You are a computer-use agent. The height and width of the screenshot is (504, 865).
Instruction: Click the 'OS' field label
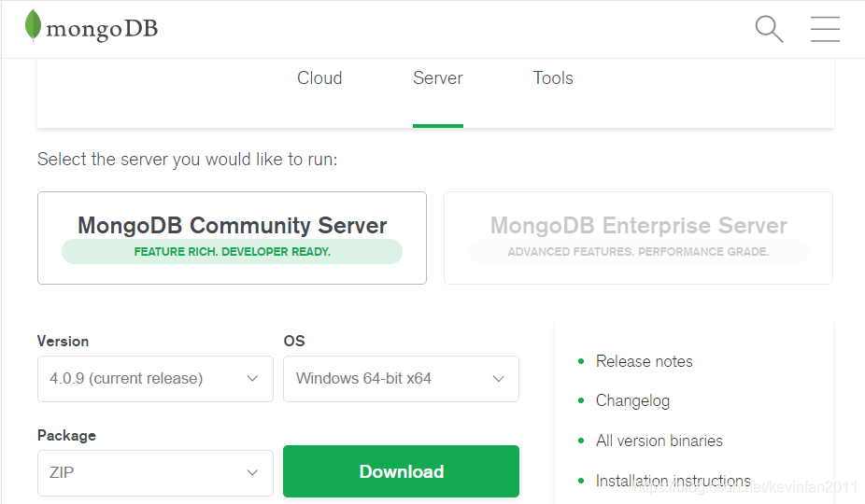click(294, 341)
